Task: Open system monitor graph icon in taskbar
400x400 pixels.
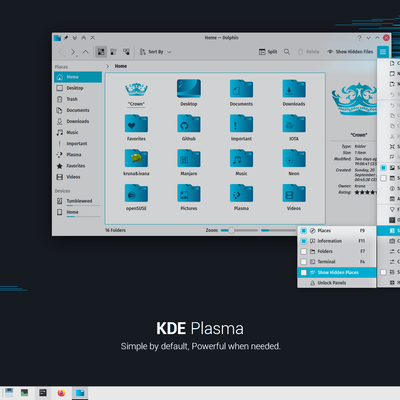Action: tap(24, 393)
